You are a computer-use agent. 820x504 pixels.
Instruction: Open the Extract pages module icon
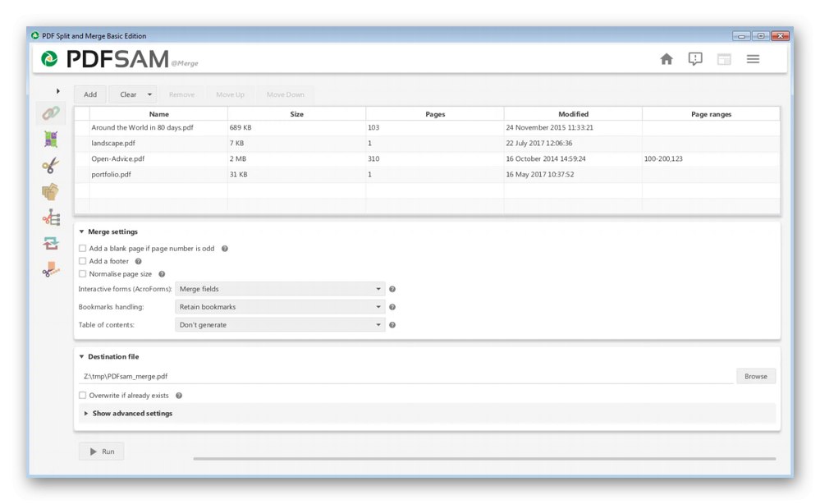tap(51, 192)
